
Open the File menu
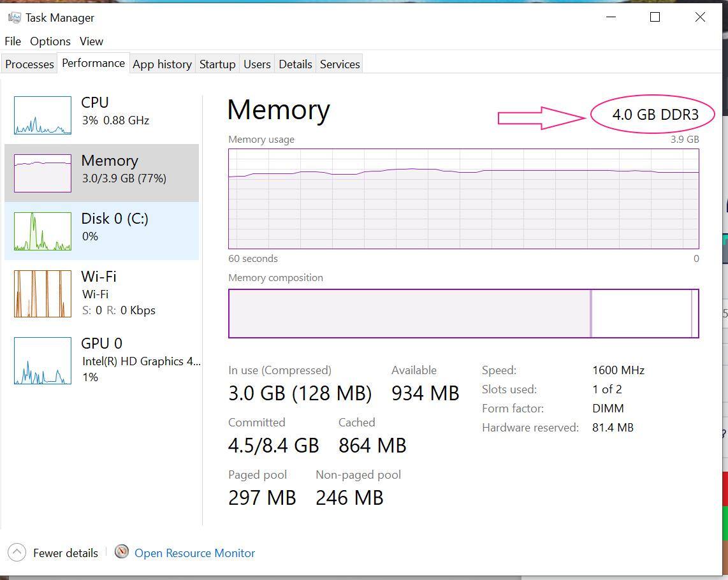(x=13, y=41)
